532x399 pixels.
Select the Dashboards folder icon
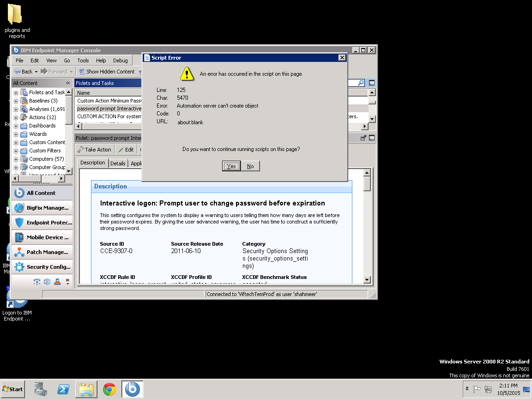pyautogui.click(x=24, y=126)
